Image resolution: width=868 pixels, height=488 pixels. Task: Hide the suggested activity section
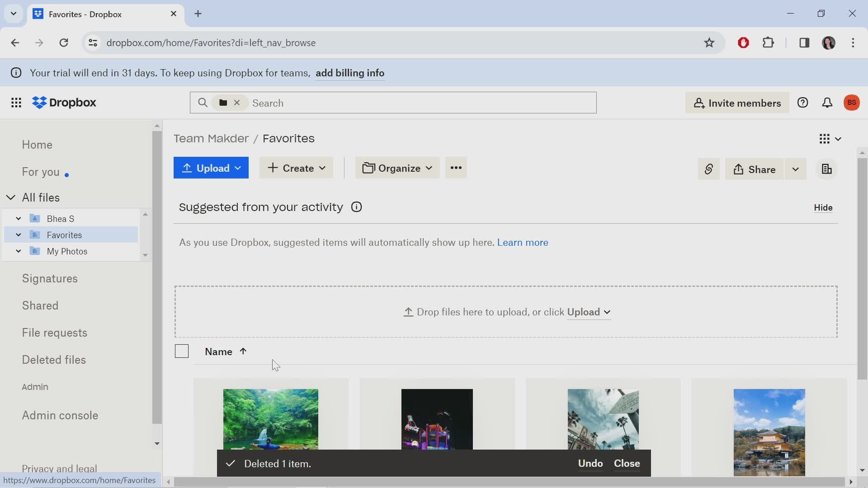point(823,208)
